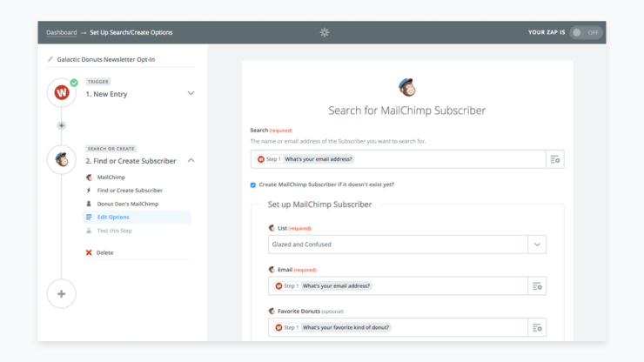Select MailChimp app sub-step
644x362 pixels.
coord(111,178)
